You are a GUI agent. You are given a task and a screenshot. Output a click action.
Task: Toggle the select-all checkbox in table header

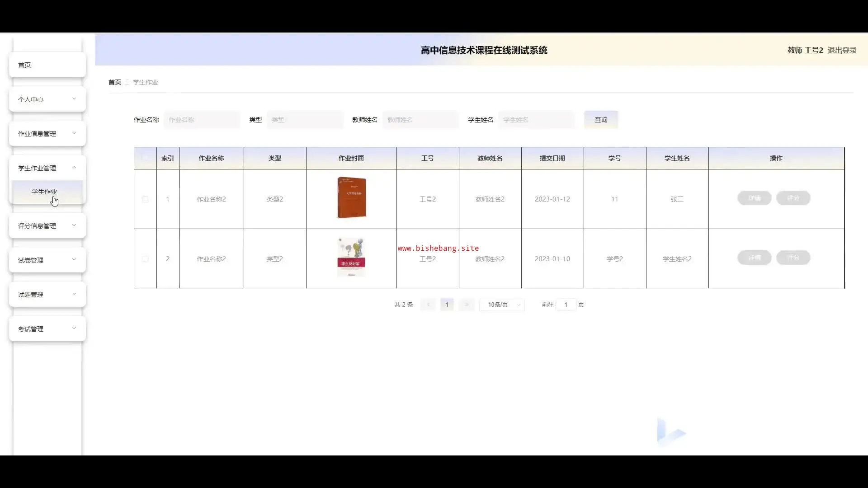[x=145, y=158]
